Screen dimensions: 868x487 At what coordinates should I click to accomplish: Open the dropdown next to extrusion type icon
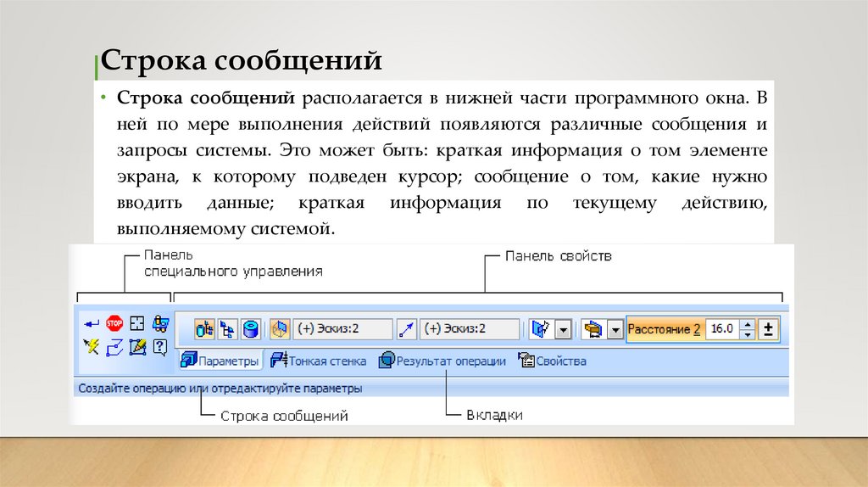pos(615,330)
